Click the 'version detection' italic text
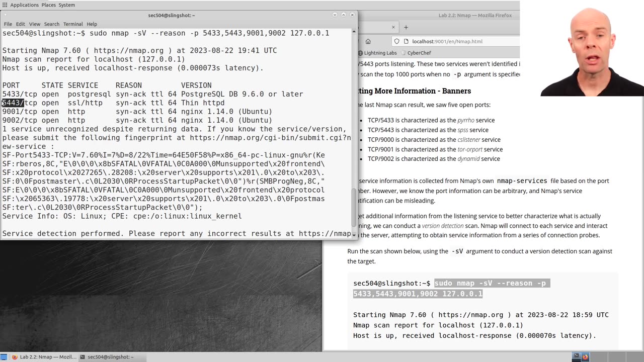 click(443, 226)
